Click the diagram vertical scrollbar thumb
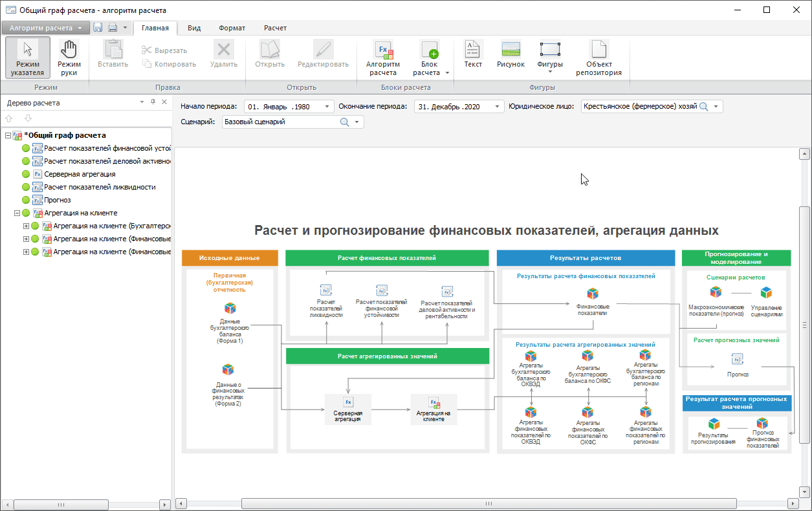Screen dimensions: 812x511 [x=804, y=325]
